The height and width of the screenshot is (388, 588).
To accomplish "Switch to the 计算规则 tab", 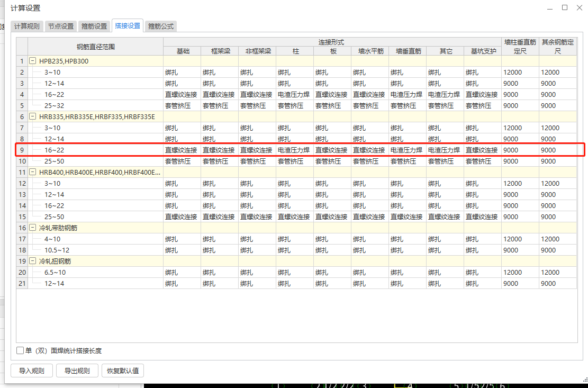I will point(26,26).
